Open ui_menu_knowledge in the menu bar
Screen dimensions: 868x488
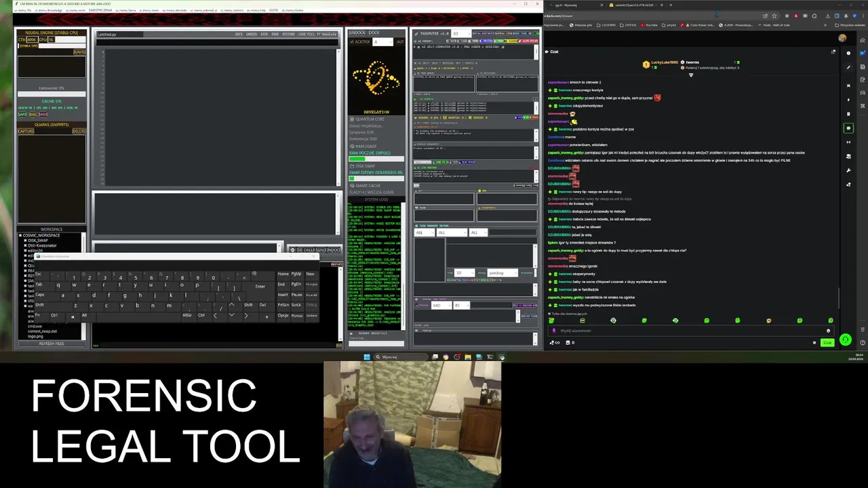(49, 10)
